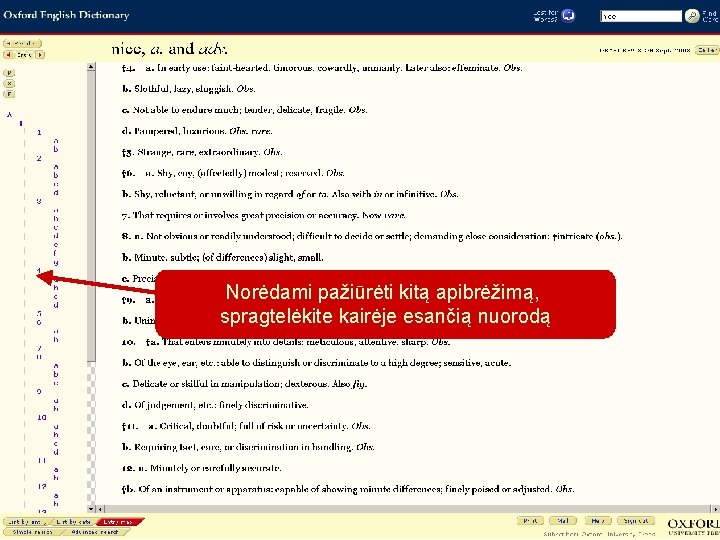Viewport: 720px width, 540px height.
Task: Jump to sense 7 in entry map
Action: pos(39,349)
